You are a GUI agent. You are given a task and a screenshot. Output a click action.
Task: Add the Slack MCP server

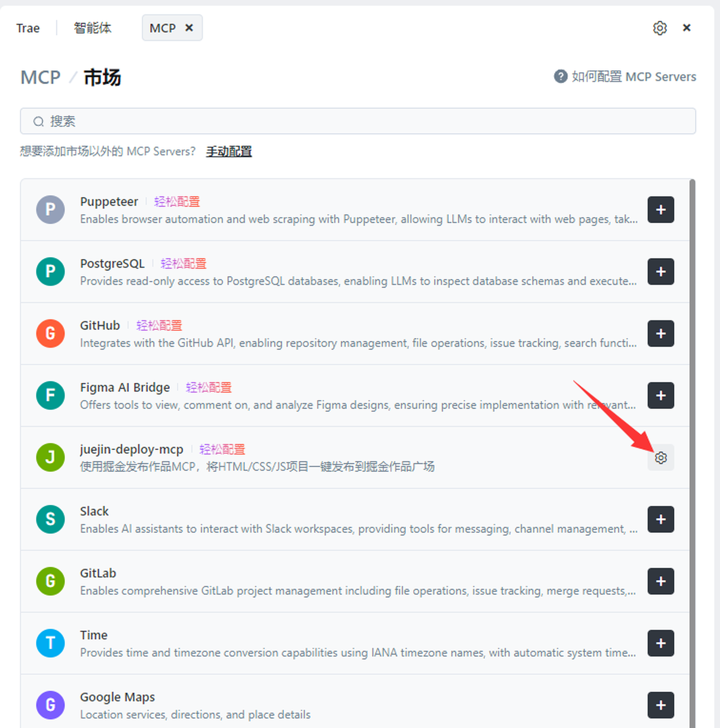661,519
